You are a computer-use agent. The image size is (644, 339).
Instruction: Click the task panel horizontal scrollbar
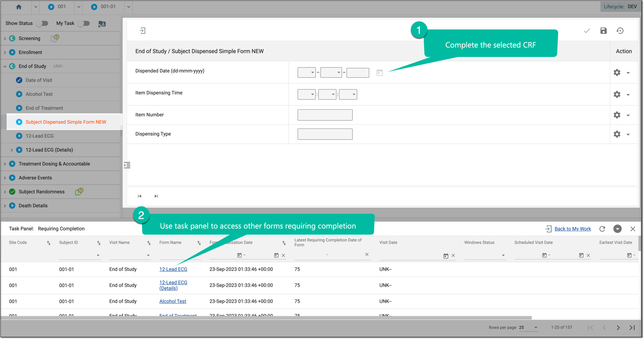click(x=266, y=318)
